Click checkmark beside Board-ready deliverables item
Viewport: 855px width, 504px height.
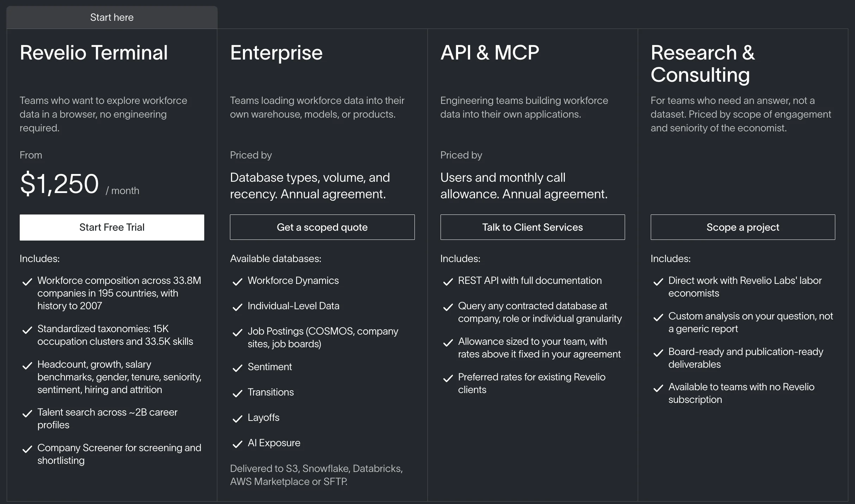point(658,353)
